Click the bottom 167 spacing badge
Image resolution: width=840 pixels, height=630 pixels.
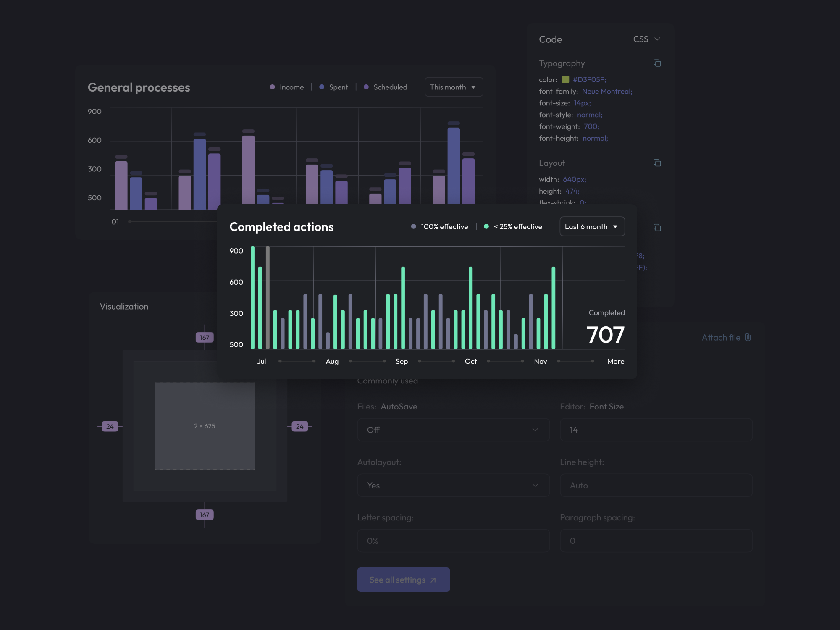(205, 515)
